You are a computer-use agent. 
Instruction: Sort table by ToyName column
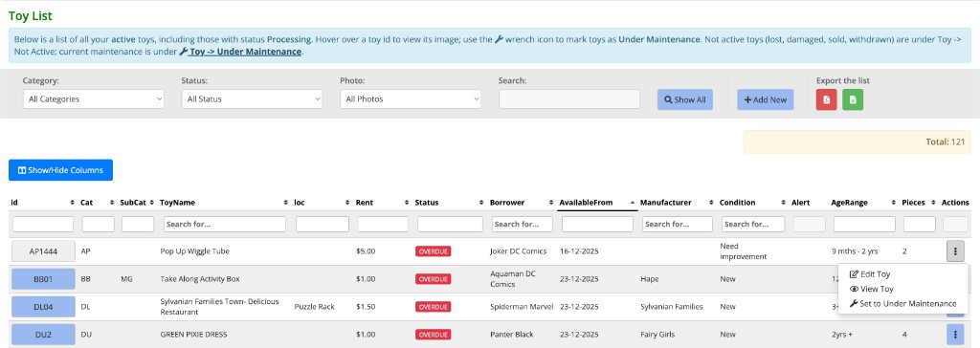(x=285, y=203)
